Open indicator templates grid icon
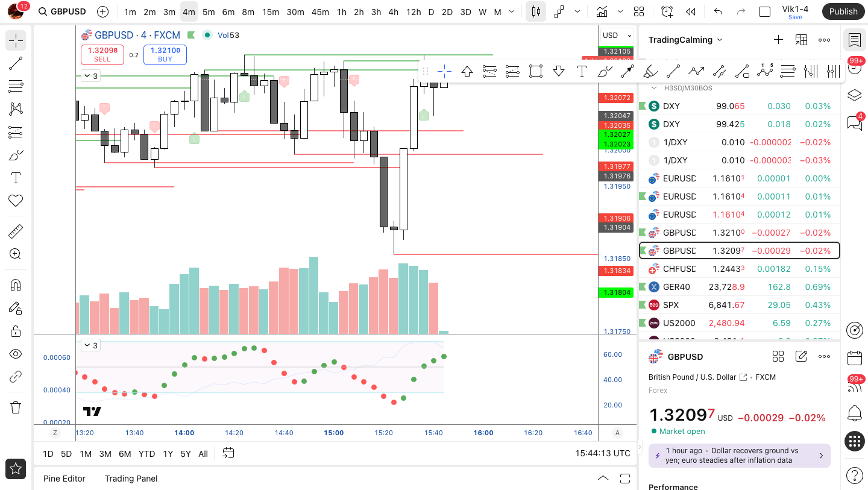 (x=639, y=11)
